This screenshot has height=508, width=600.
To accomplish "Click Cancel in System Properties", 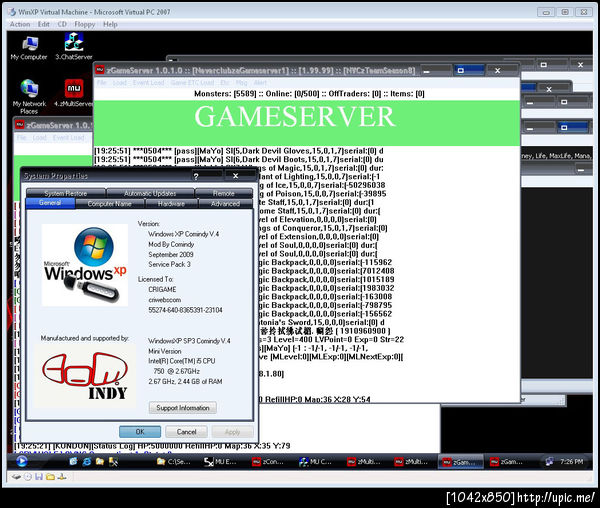I will coord(186,431).
